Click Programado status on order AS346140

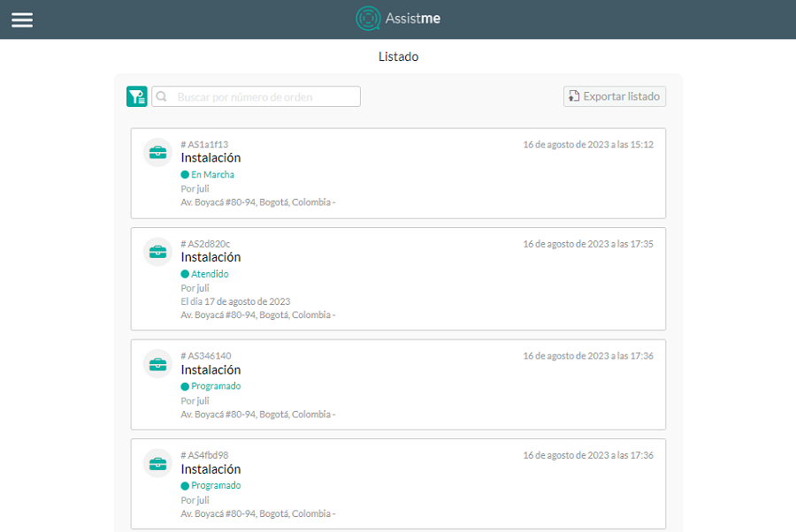click(x=216, y=386)
